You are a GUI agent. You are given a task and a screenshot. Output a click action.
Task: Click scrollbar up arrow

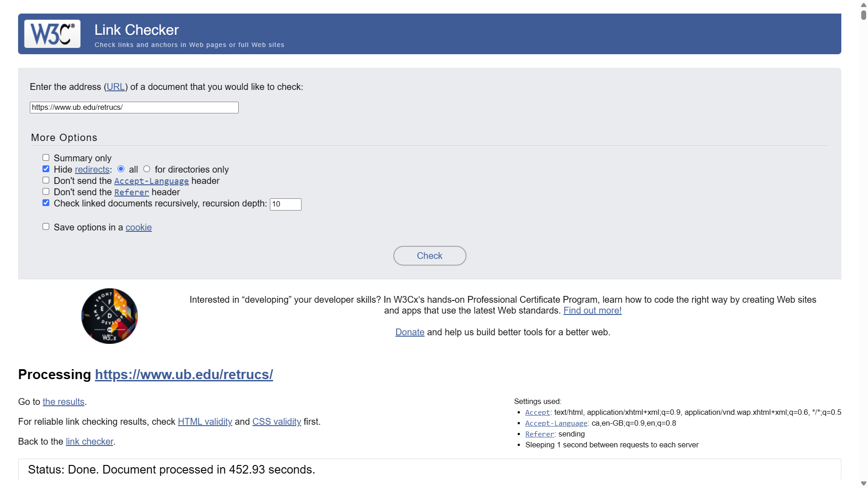click(x=863, y=5)
